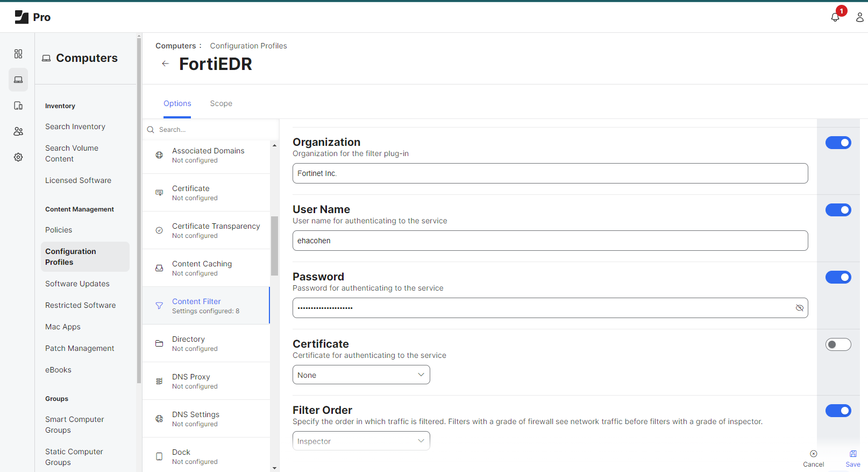Open Search Volume Content
The height and width of the screenshot is (472, 868).
click(x=72, y=153)
